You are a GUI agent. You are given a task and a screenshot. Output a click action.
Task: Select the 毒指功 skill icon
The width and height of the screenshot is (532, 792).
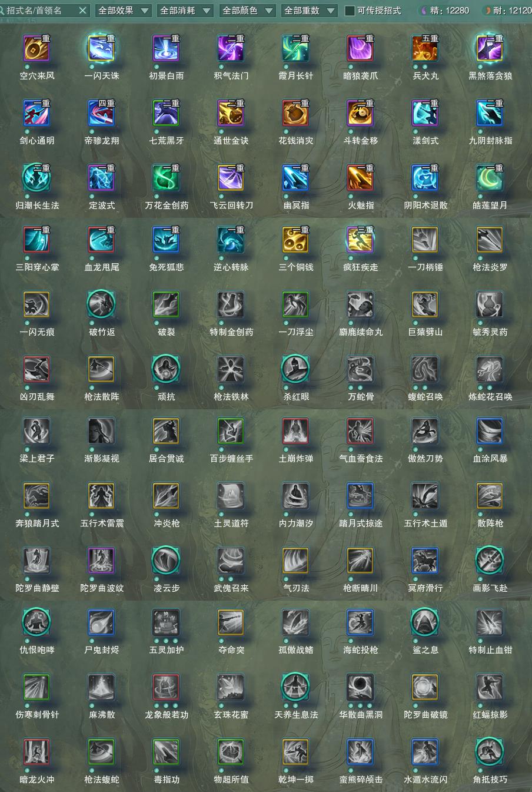[x=166, y=753]
